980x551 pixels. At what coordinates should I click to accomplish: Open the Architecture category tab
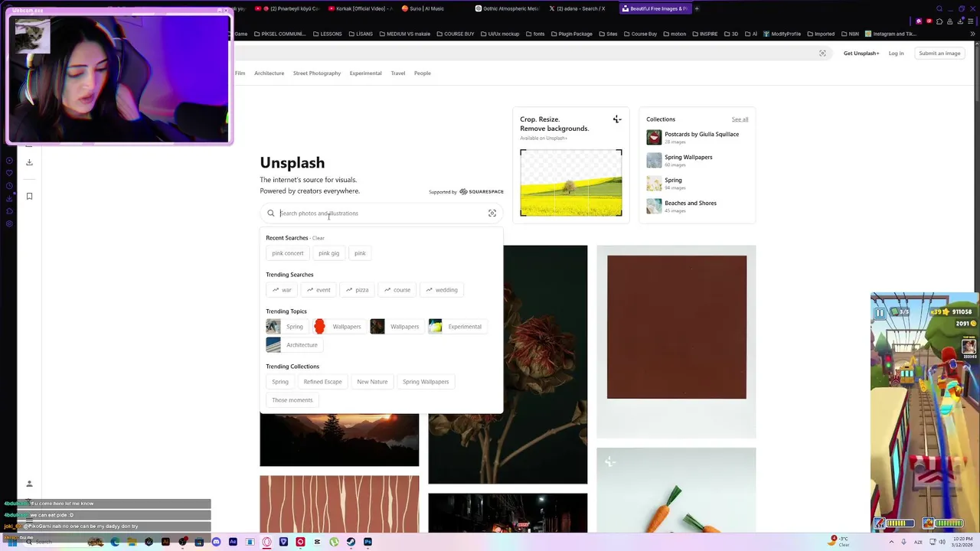coord(269,73)
